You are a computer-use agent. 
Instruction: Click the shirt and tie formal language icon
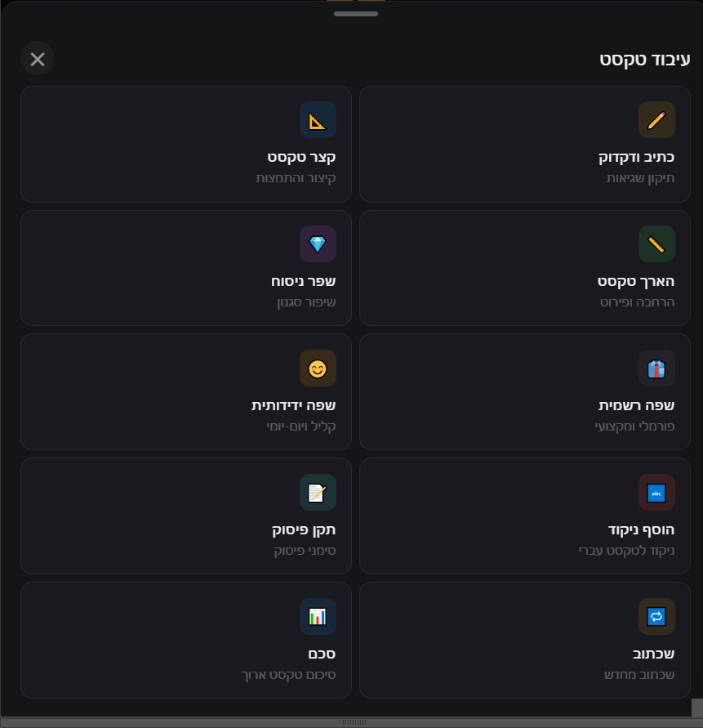tap(656, 368)
